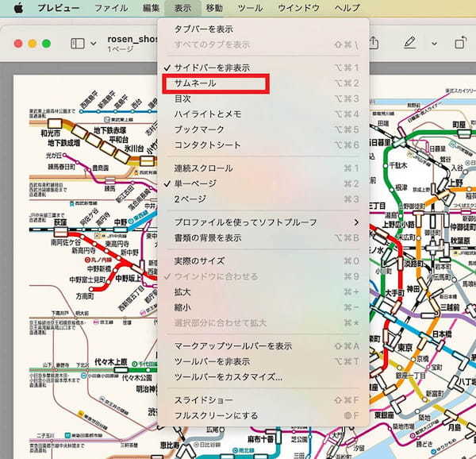This screenshot has height=459, width=476.
Task: Expand プロファイルを使ってソフトプルーフ submenu
Action: [x=263, y=222]
